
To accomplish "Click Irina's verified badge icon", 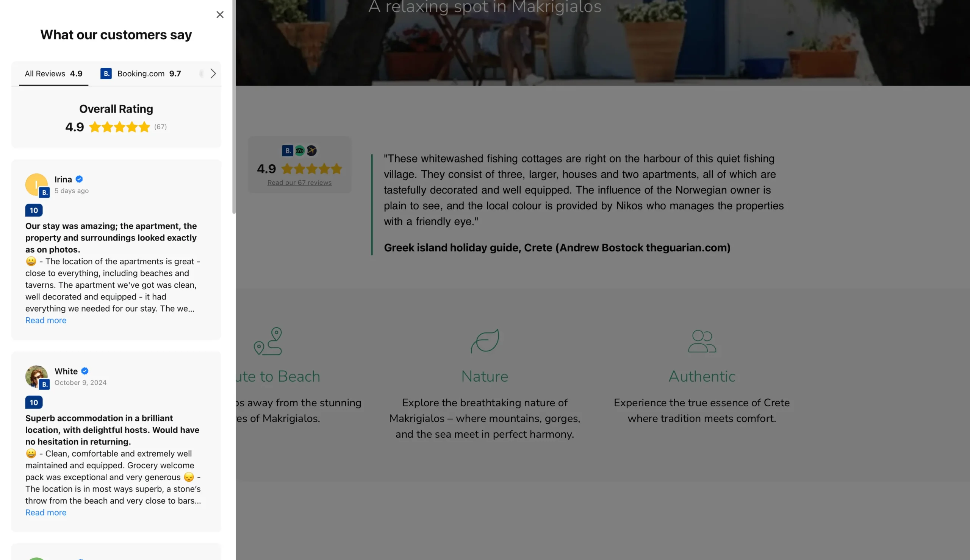I will (79, 179).
